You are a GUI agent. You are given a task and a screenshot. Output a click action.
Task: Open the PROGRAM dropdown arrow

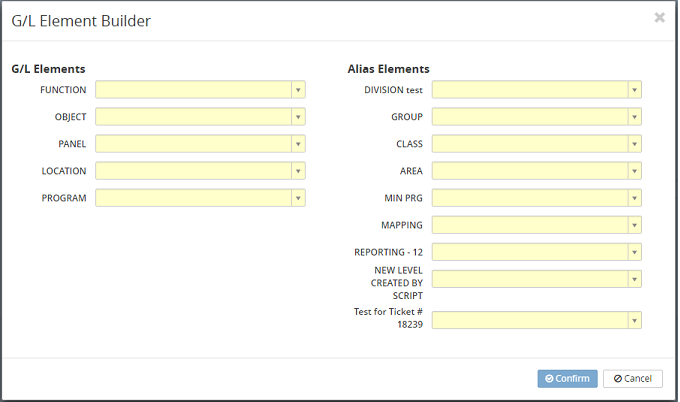click(298, 198)
